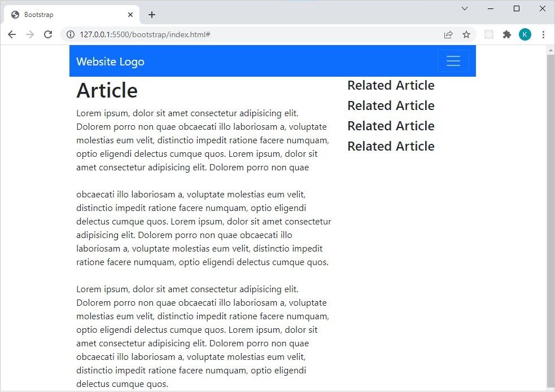
Task: Click the Article main heading
Action: (107, 90)
